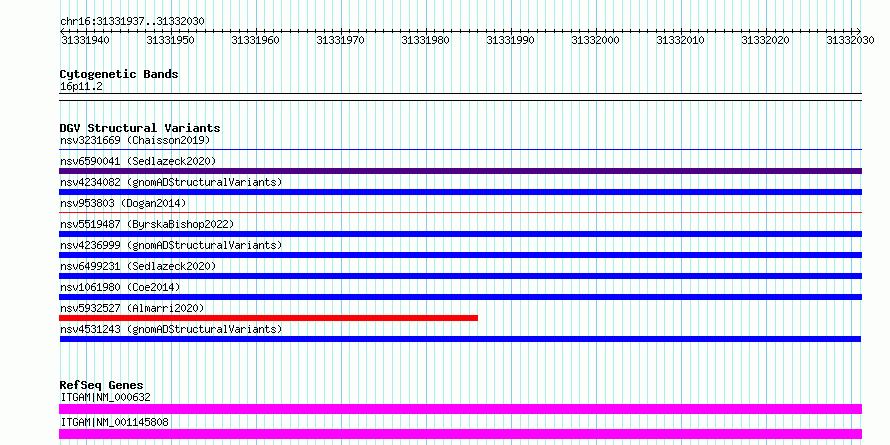Click the blue bar under nsv4236999

pyautogui.click(x=460, y=255)
